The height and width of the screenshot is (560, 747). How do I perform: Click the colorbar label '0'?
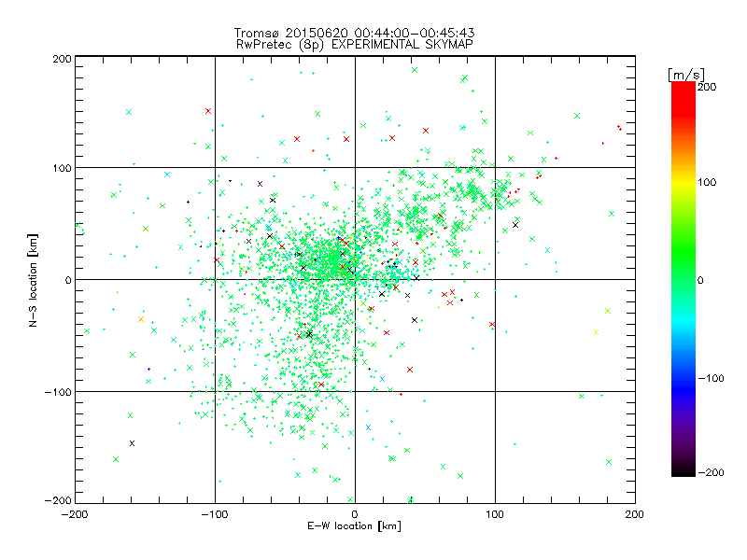[700, 281]
